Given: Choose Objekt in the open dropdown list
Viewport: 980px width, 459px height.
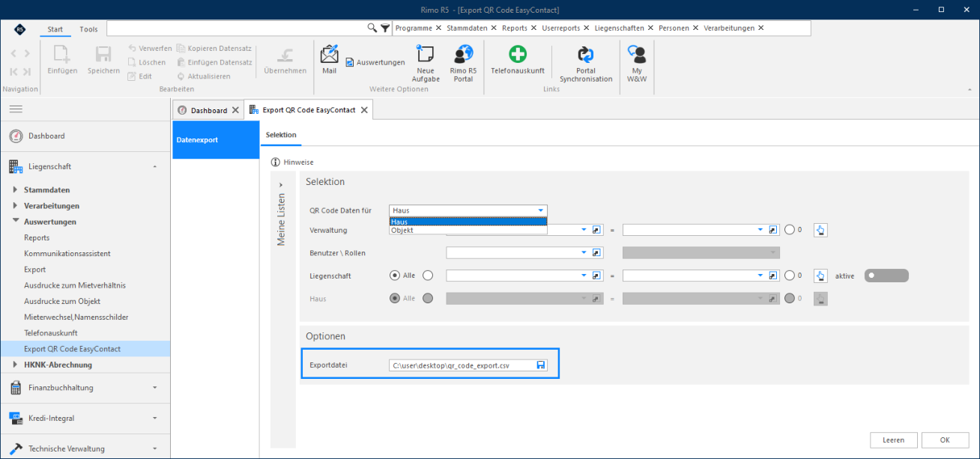Looking at the screenshot, I should coord(468,230).
